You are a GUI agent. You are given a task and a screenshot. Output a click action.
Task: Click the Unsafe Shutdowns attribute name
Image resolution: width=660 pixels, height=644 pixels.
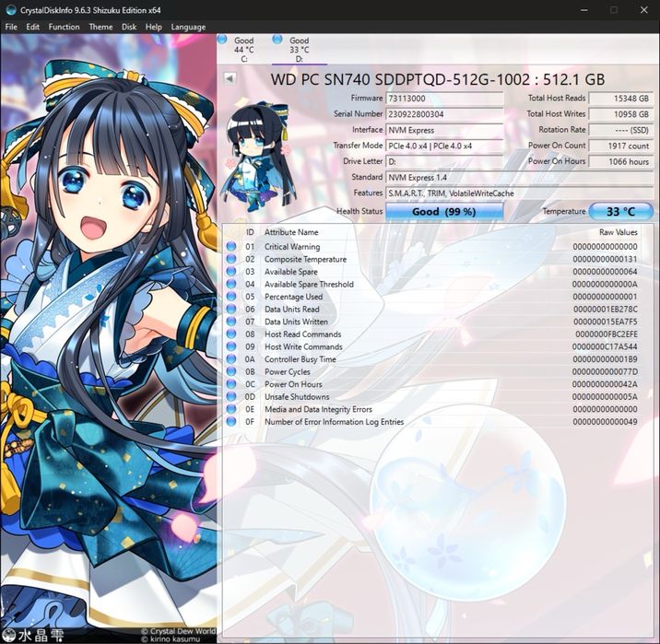coord(297,397)
